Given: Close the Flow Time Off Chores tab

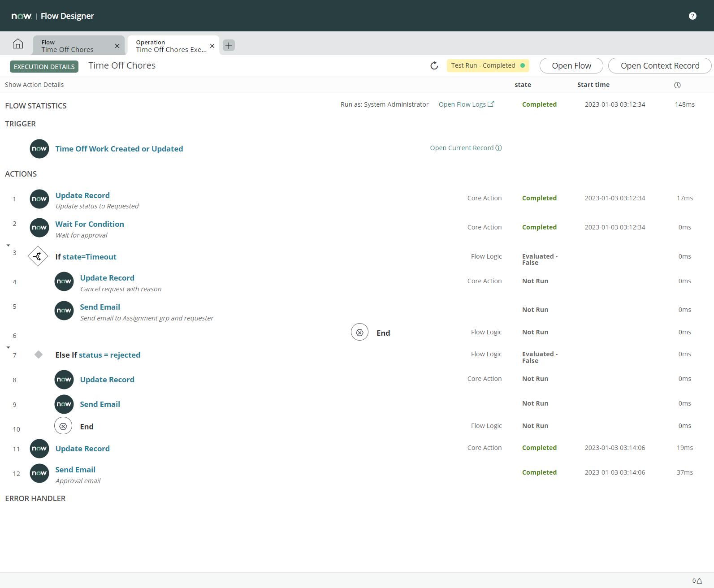Looking at the screenshot, I should click(117, 46).
